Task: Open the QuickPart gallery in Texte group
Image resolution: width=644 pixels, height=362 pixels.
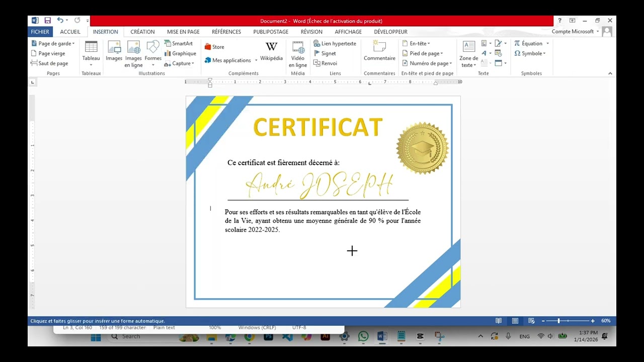Action: pos(486,43)
